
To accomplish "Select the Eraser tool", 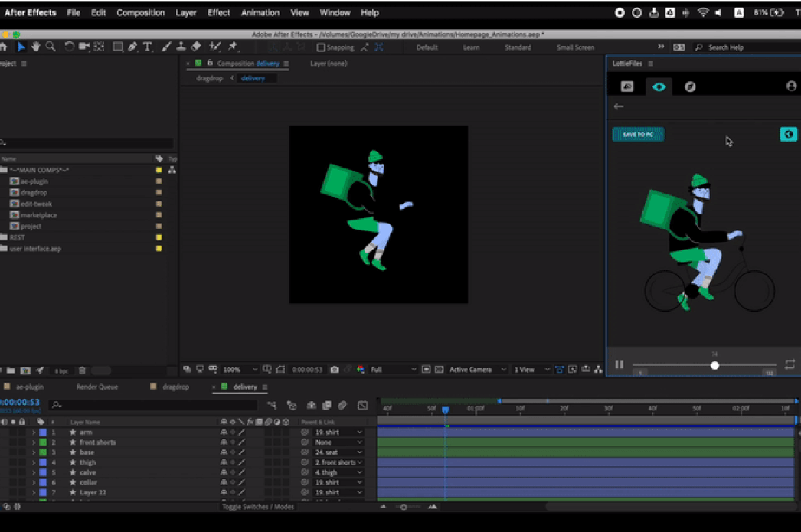I will pos(196,47).
